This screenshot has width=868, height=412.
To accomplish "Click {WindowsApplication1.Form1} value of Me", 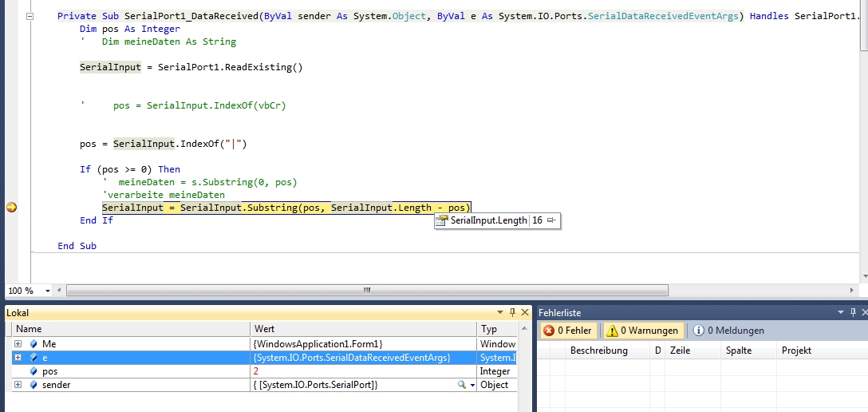I will tap(318, 344).
